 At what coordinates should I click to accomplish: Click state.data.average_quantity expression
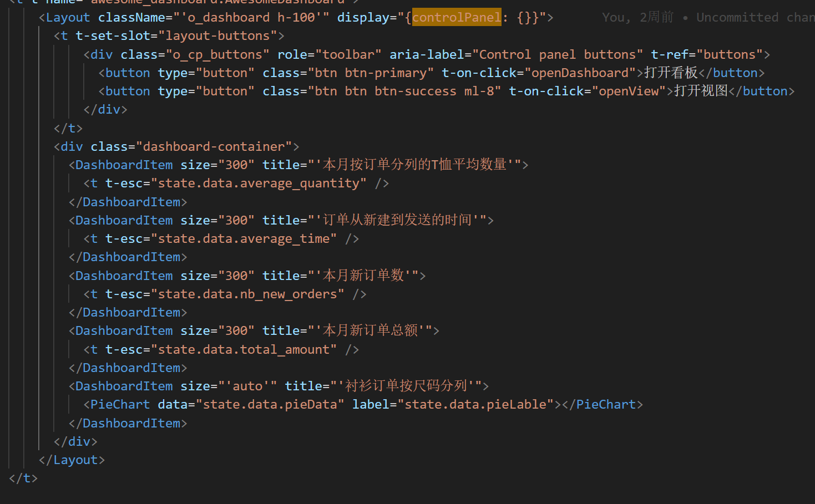click(259, 183)
